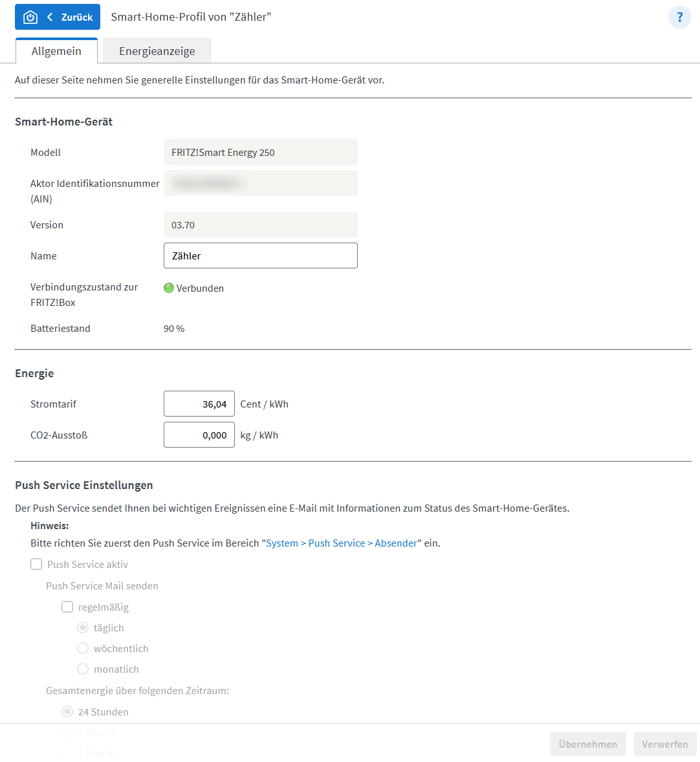Screen dimensions: 700x762
Task: Open the System > Push Service > Absender link
Action: (342, 543)
